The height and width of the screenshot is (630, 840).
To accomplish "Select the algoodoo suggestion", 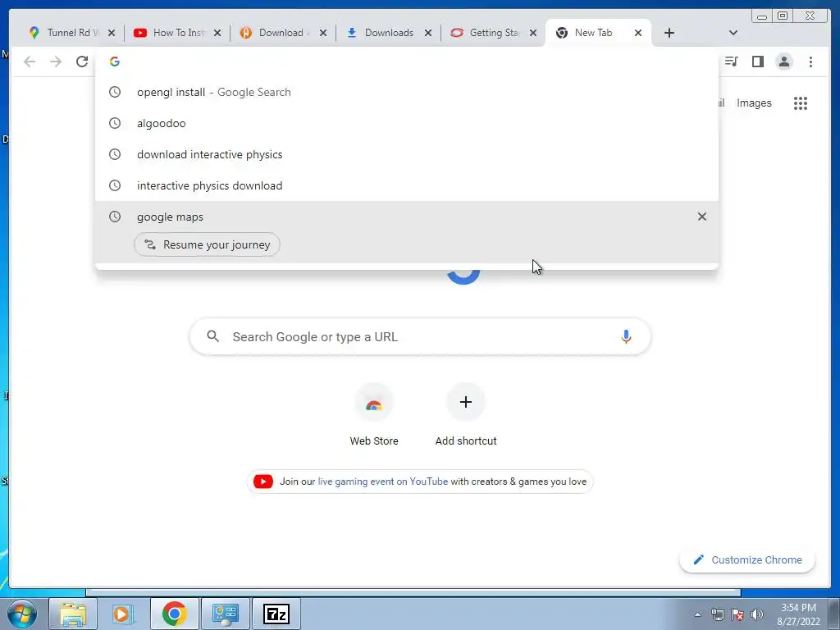I will pyautogui.click(x=407, y=123).
